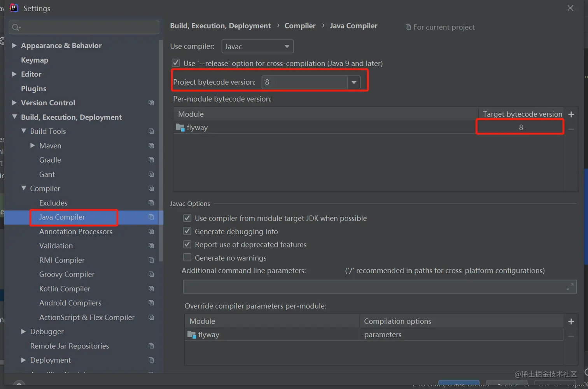Image resolution: width=588 pixels, height=389 pixels.
Task: Collapse the Build Tools node
Action: click(x=24, y=131)
